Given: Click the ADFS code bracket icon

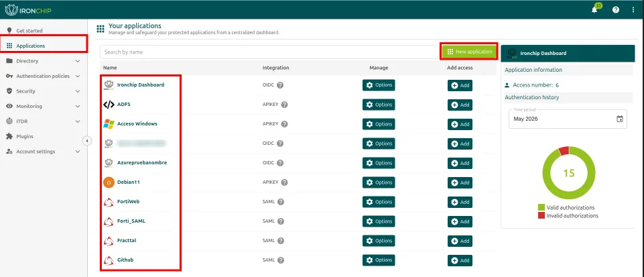Looking at the screenshot, I should point(109,105).
